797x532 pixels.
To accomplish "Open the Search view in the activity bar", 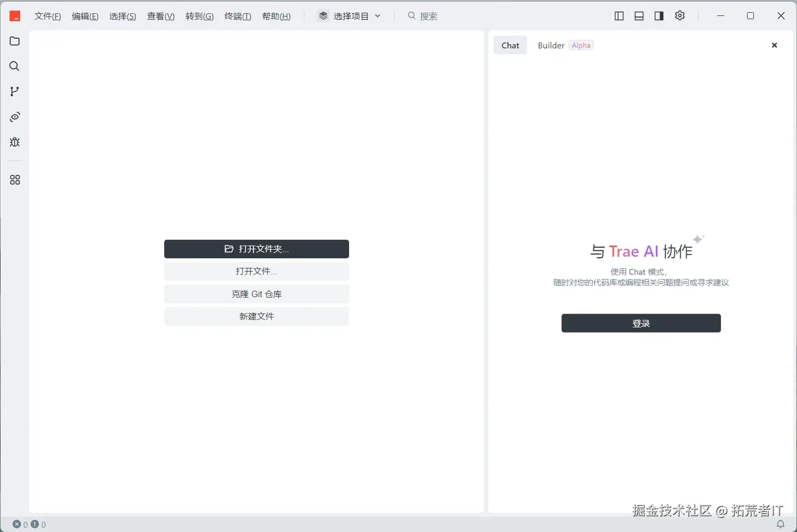I will point(15,66).
